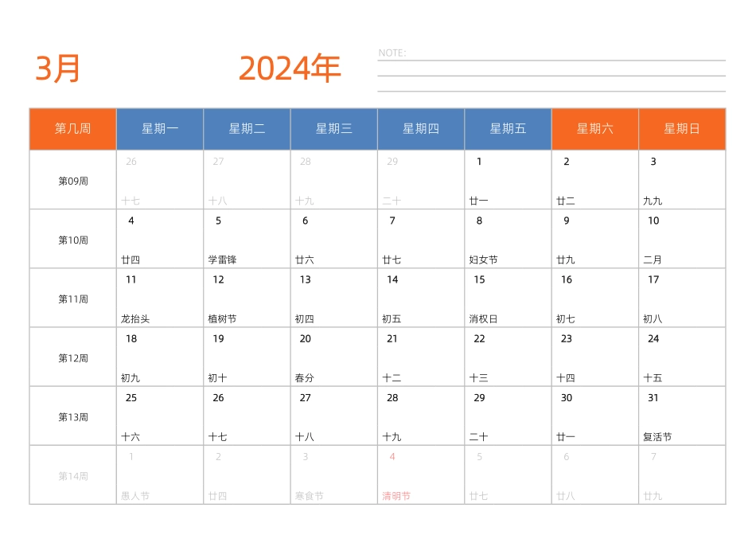Select date number 21

392,339
